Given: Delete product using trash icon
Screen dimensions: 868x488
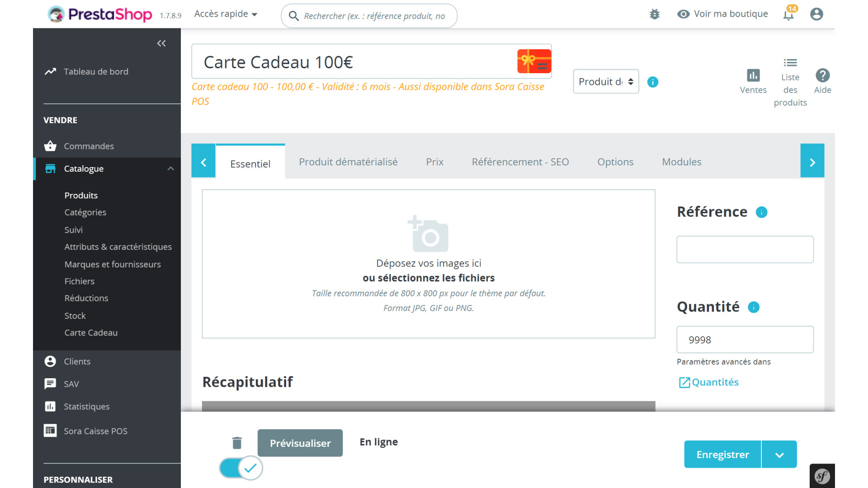Looking at the screenshot, I should click(237, 443).
